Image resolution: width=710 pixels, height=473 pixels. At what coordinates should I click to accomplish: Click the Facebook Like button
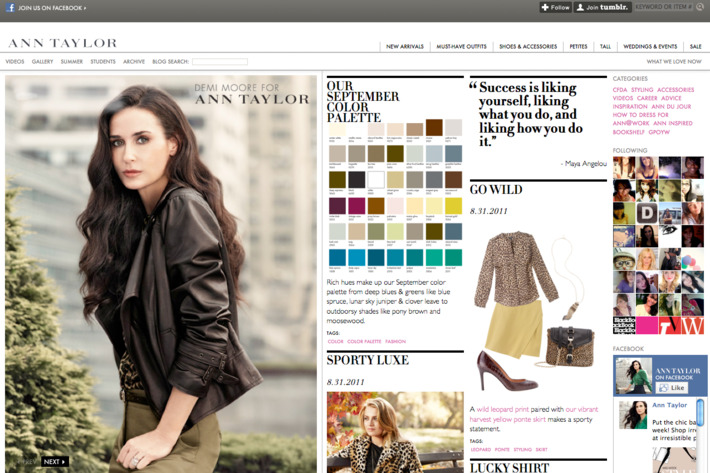pyautogui.click(x=672, y=388)
